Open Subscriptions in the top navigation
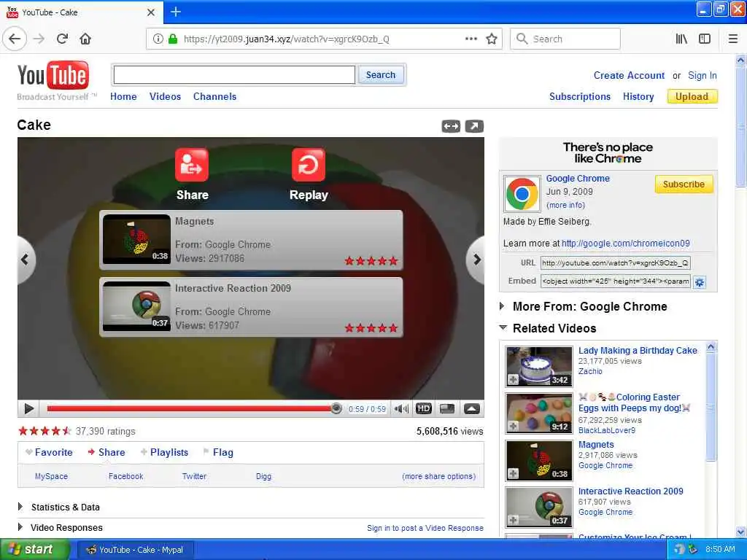 (x=580, y=96)
